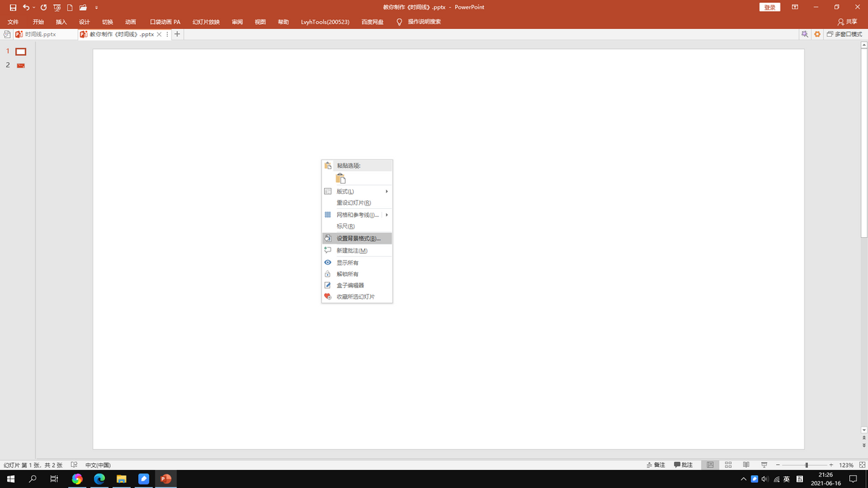Toggle the 批注 comments pane
868x488 pixels.
pyautogui.click(x=684, y=465)
